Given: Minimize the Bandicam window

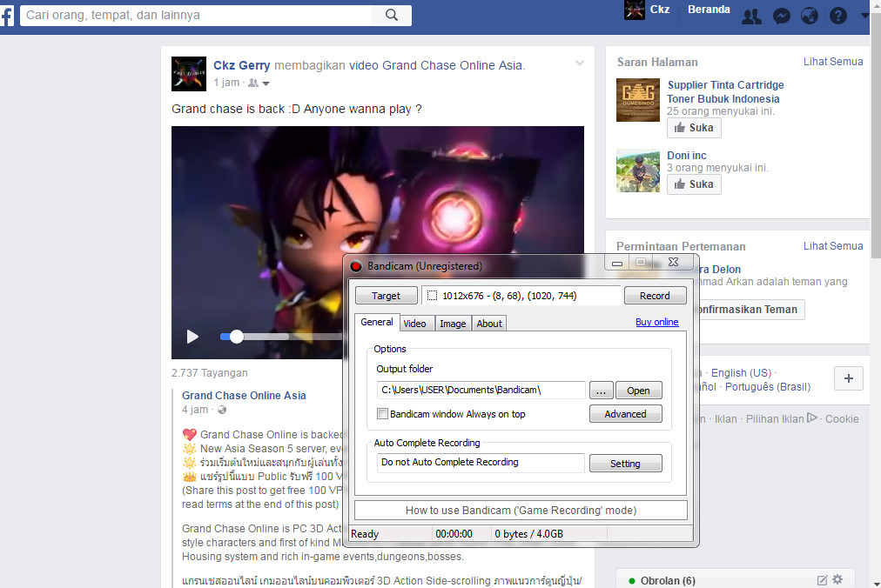Looking at the screenshot, I should coord(617,263).
